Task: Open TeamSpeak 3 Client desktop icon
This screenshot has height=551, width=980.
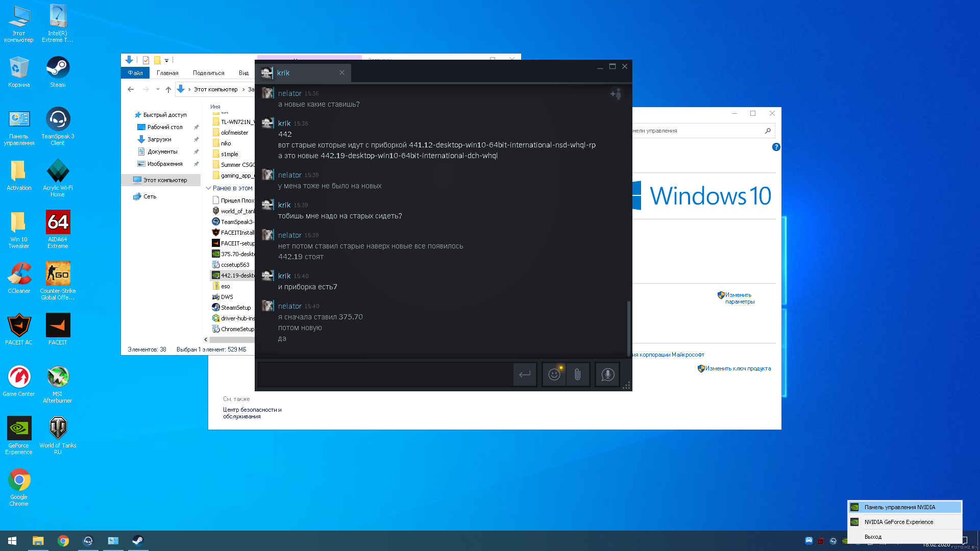Action: point(58,126)
